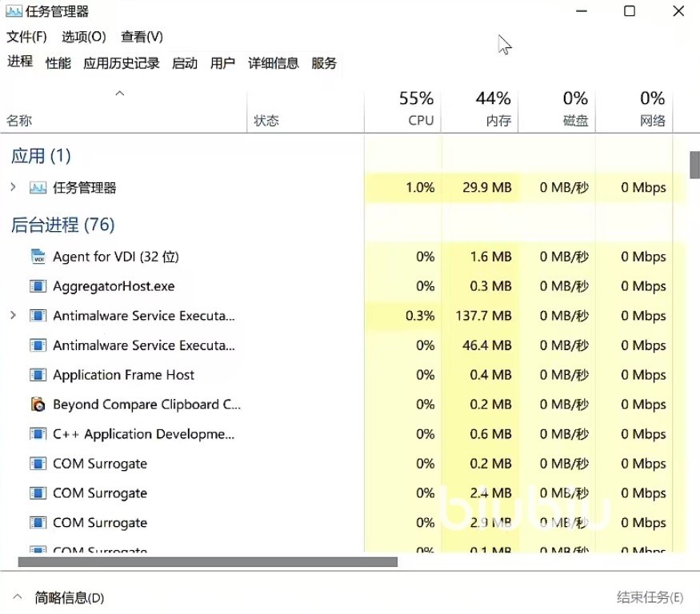Image resolution: width=700 pixels, height=614 pixels.
Task: Click the Task Manager title bar icon
Action: click(x=14, y=11)
